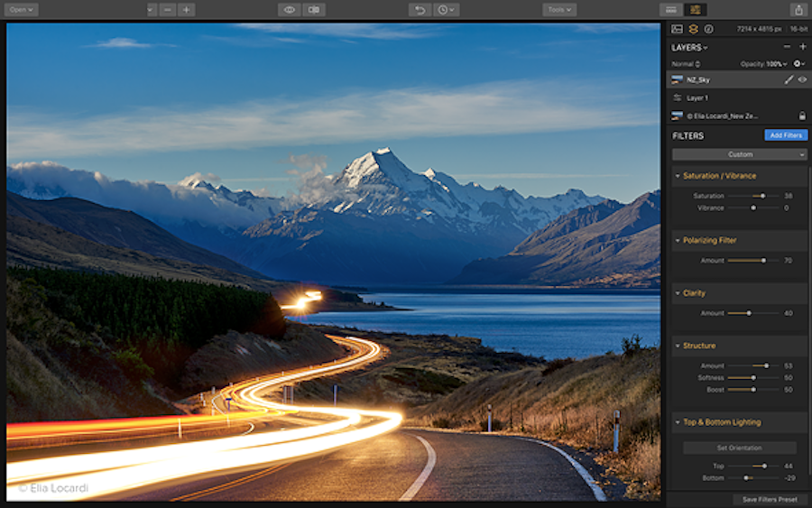Screen dimensions: 812x508
Task: Click the zoom out minus button
Action: pyautogui.click(x=168, y=10)
